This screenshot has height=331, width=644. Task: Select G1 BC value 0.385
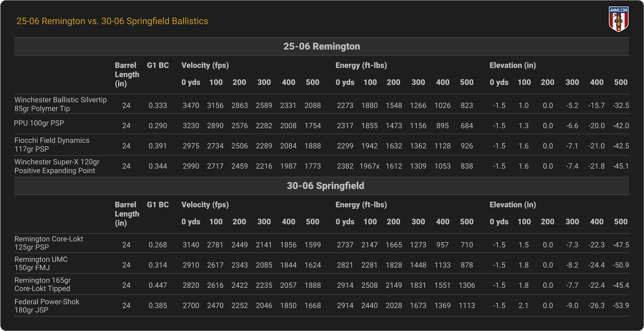coord(158,306)
